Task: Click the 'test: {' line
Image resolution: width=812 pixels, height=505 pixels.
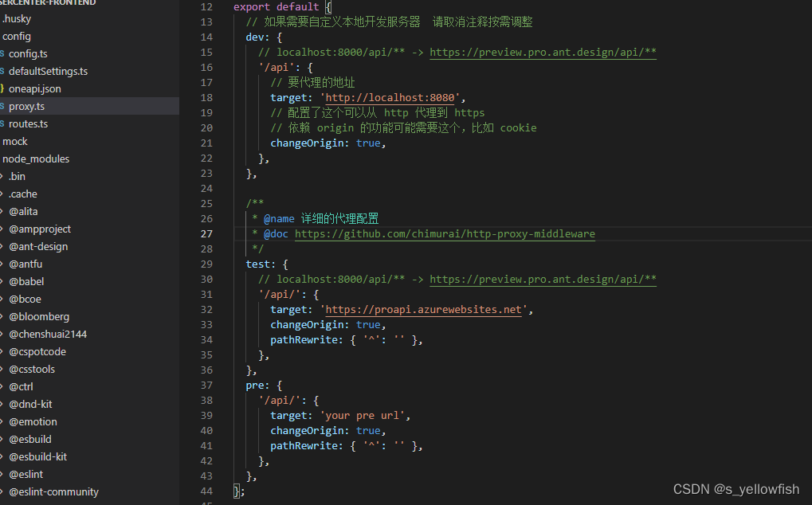Action: pyautogui.click(x=267, y=264)
